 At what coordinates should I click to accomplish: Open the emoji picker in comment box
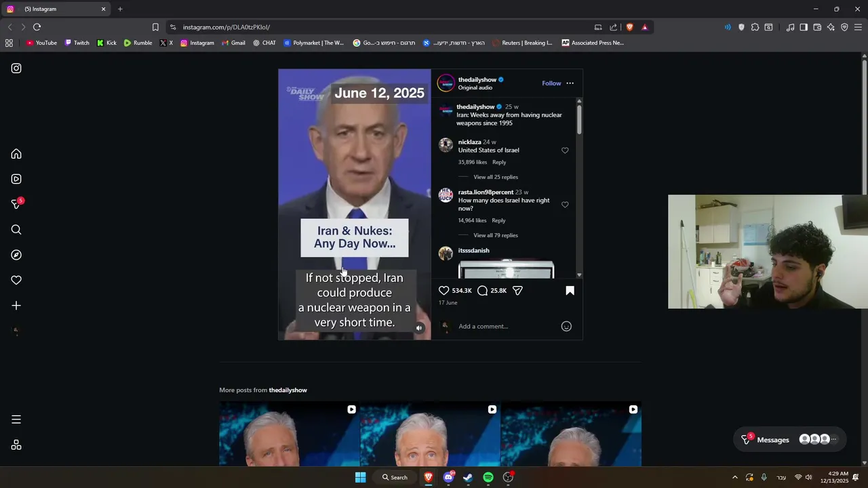point(566,326)
